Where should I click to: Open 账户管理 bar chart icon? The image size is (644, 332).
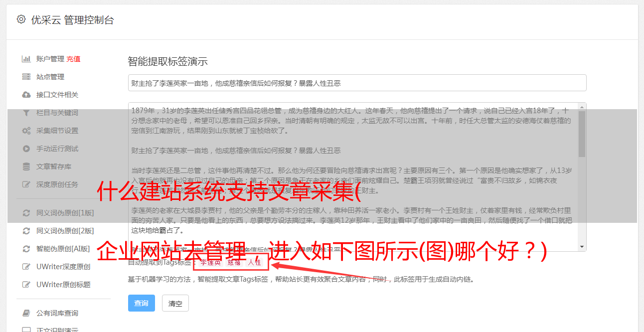[26, 59]
